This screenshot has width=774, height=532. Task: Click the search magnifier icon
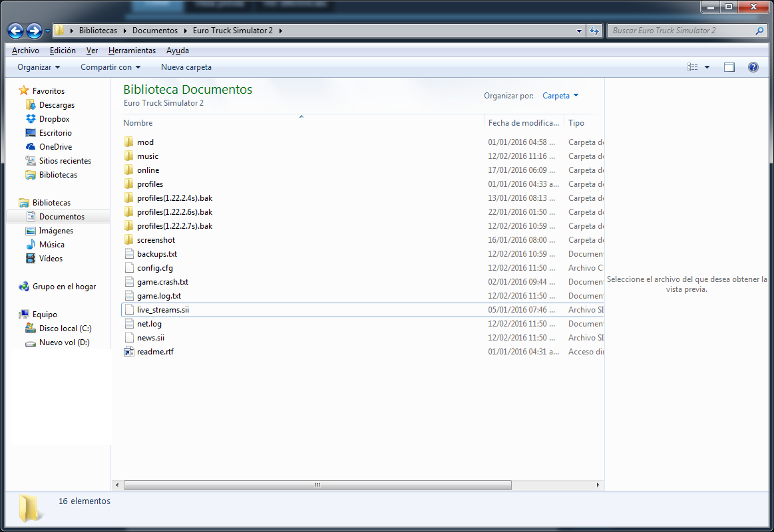click(759, 31)
